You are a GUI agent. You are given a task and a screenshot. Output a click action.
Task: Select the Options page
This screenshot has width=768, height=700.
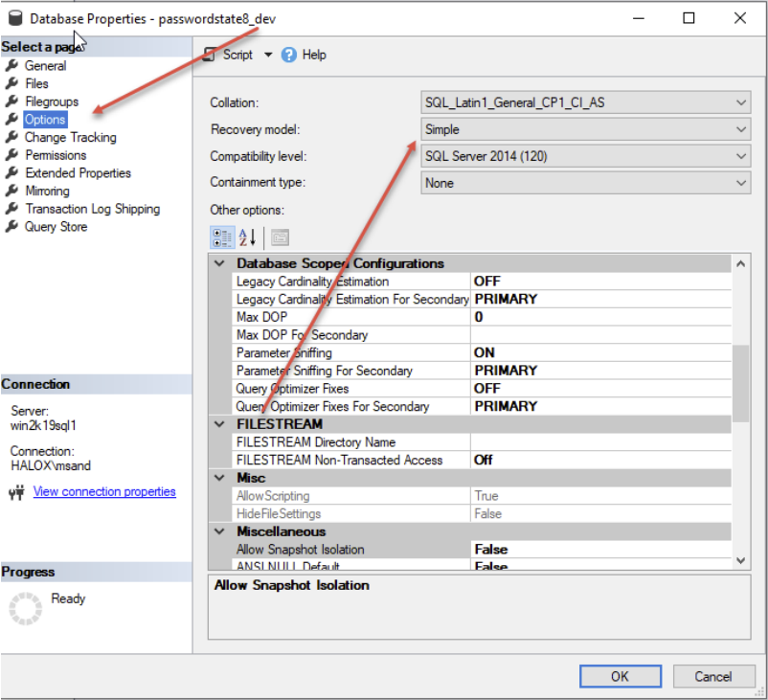tap(45, 120)
